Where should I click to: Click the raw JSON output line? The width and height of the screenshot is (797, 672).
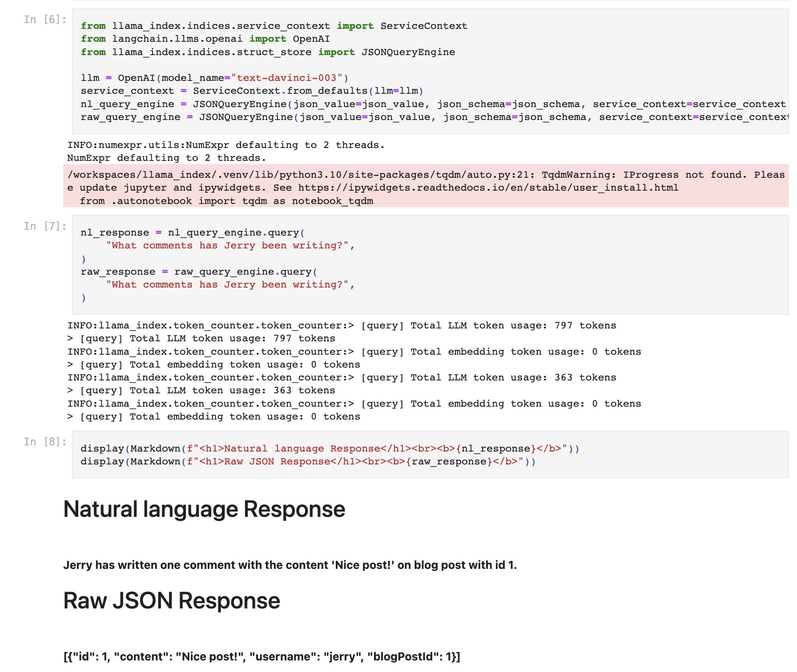(x=262, y=656)
